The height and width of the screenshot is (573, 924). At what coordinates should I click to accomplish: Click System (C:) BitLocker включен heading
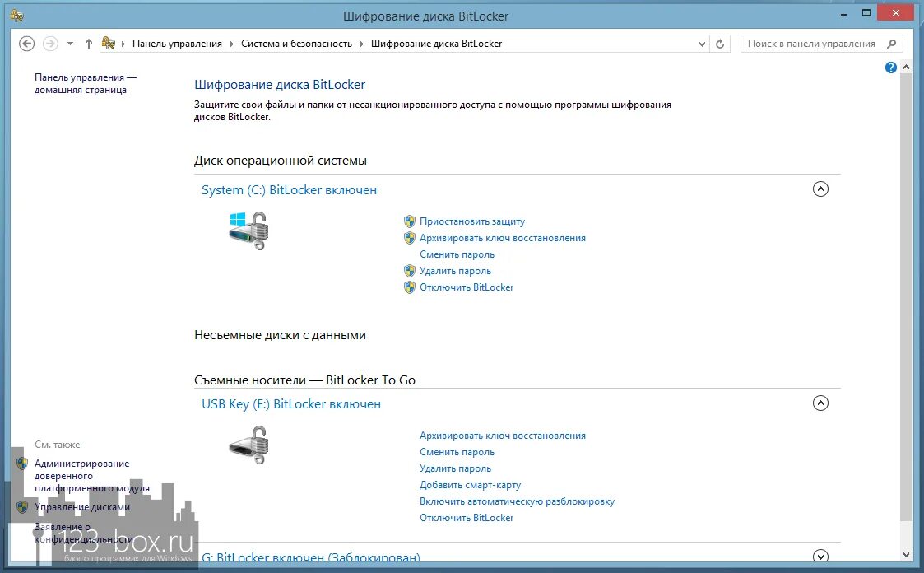(289, 190)
